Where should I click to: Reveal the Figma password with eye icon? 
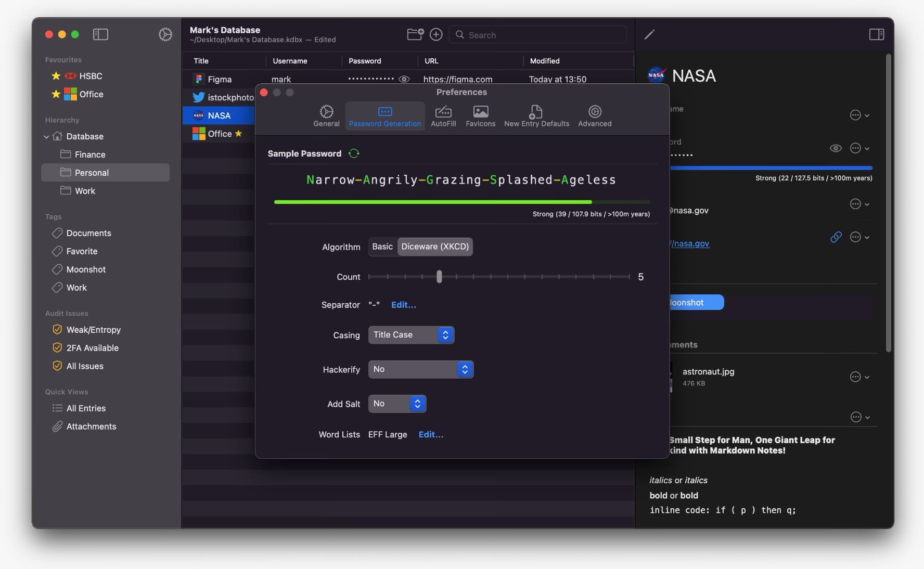click(404, 79)
